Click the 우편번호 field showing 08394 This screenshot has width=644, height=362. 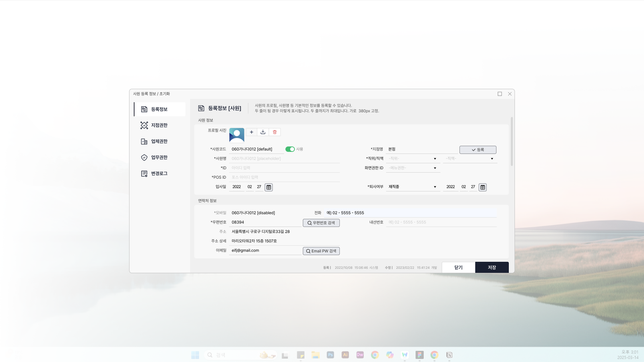[265, 222]
